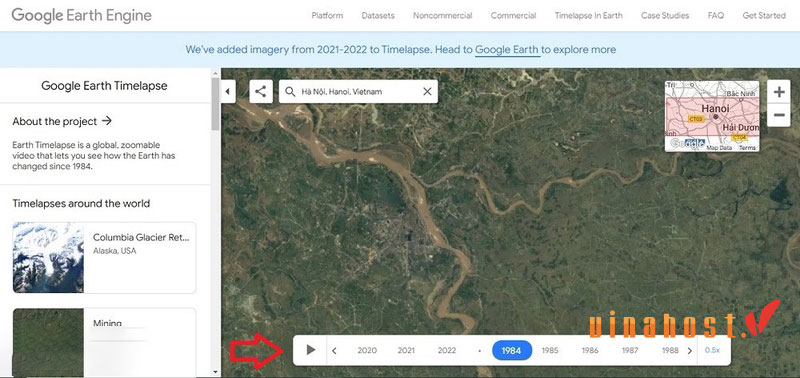Open Timelapse in Earth link
The height and width of the screenshot is (378, 800).
pos(589,15)
